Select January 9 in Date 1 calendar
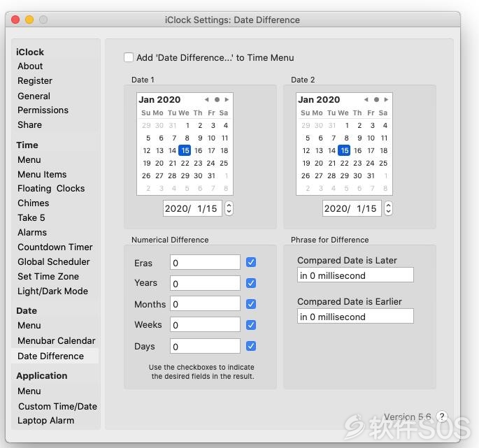Image resolution: width=479 pixels, height=448 pixels. (x=200, y=138)
